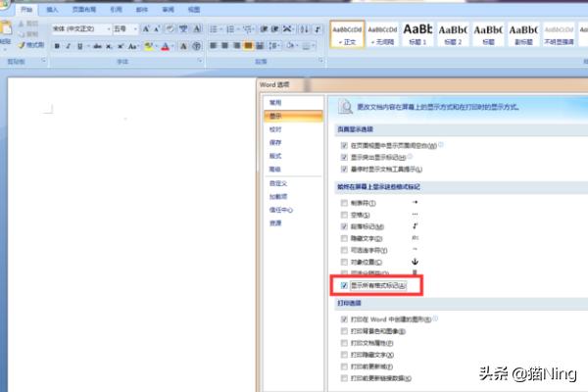Click the Align Right icon

click(x=236, y=46)
